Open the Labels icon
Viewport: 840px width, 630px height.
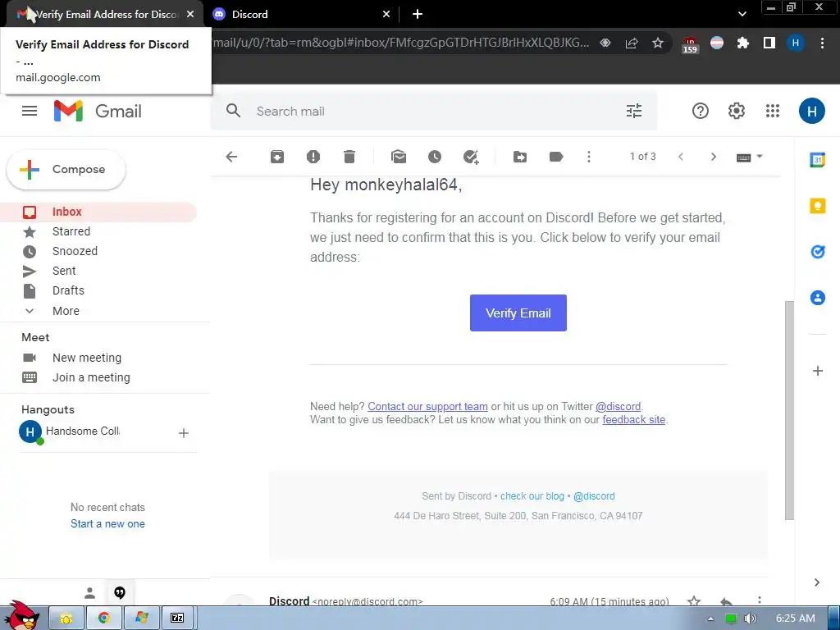pyautogui.click(x=556, y=157)
